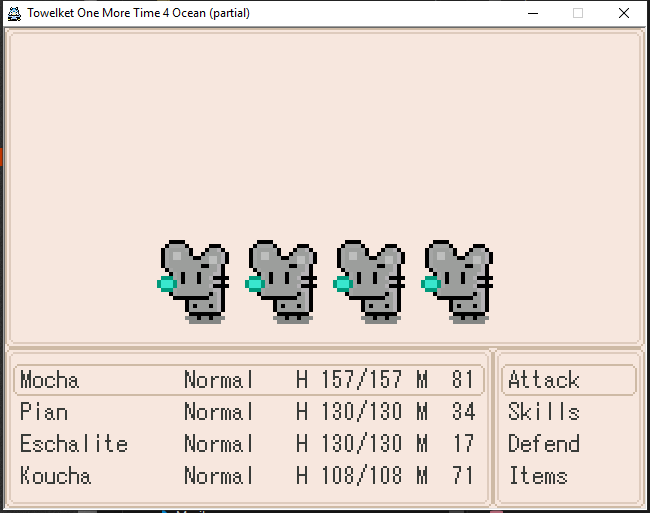Click Mocha's Normal status text

pyautogui.click(x=218, y=380)
